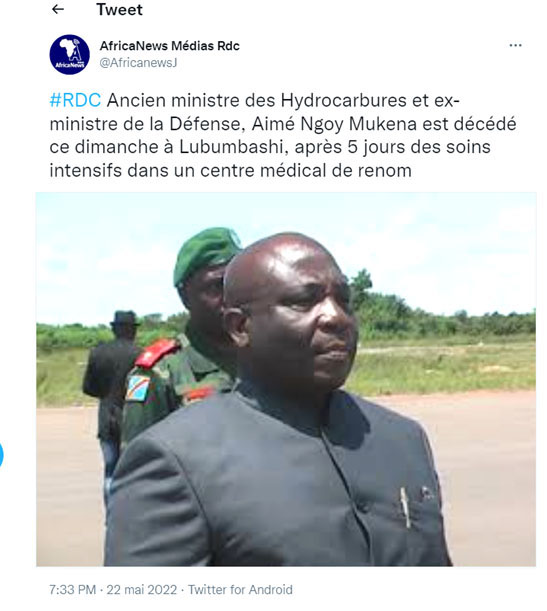Click the 7:33 PM timestamp
The image size is (547, 611).
(72, 590)
